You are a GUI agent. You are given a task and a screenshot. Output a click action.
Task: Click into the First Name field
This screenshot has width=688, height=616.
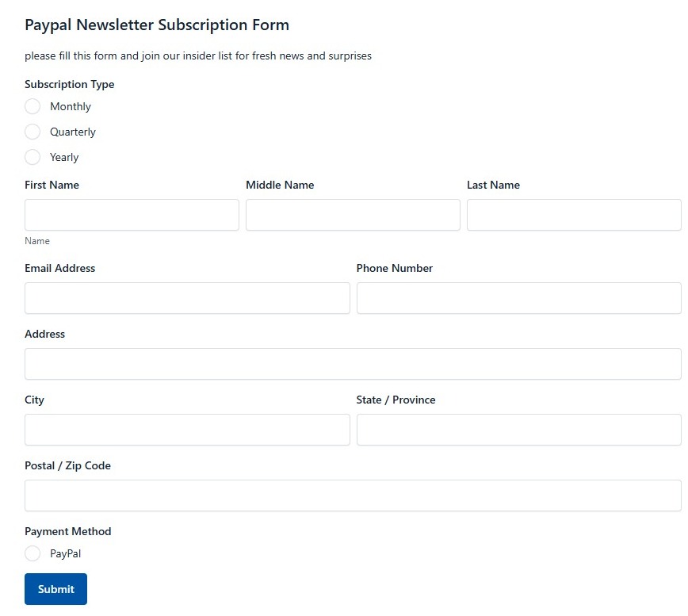[132, 215]
